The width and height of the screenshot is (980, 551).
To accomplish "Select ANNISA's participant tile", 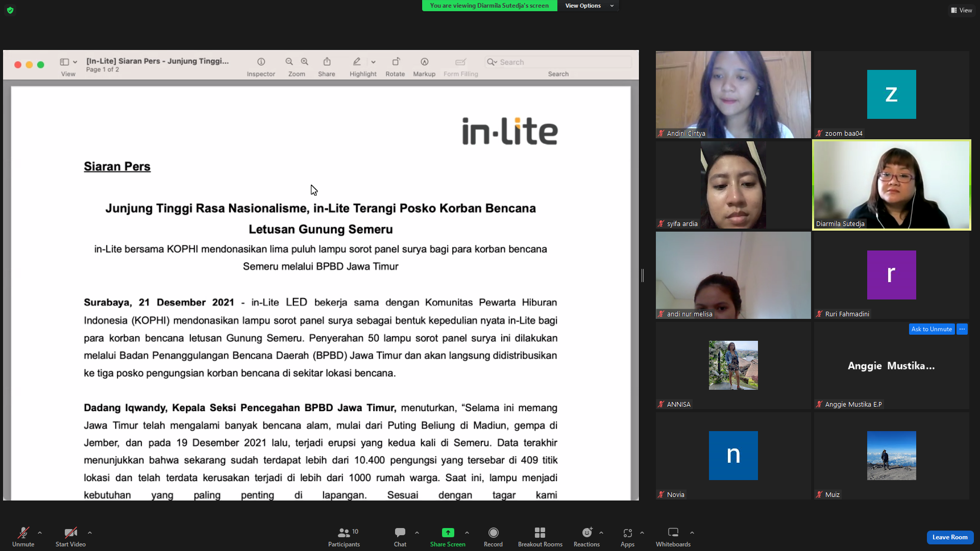I will click(x=733, y=365).
